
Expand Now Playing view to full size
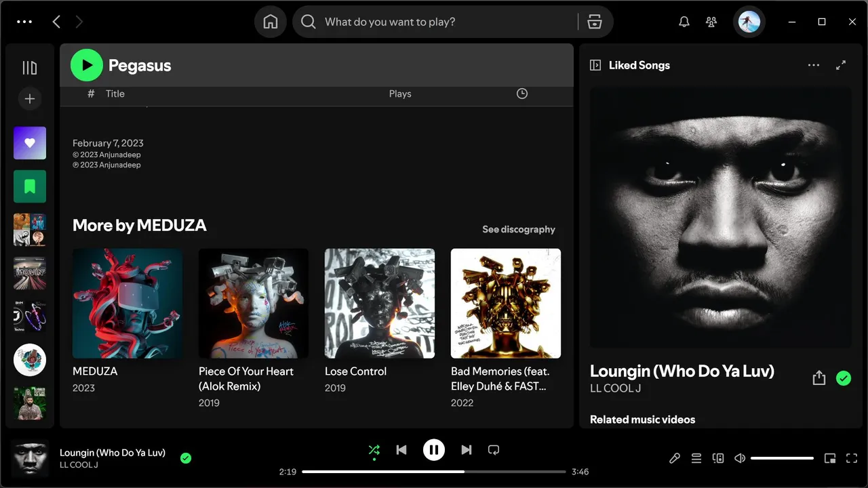(841, 65)
